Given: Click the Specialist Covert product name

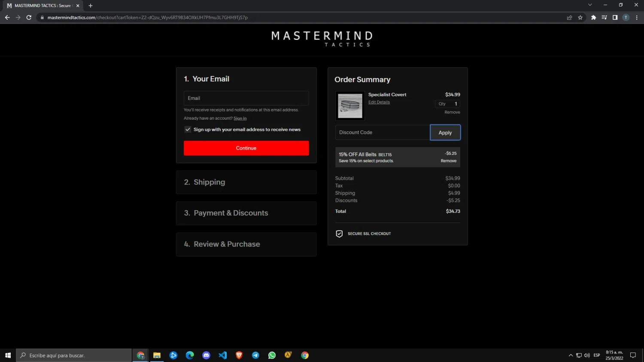Looking at the screenshot, I should tap(387, 94).
